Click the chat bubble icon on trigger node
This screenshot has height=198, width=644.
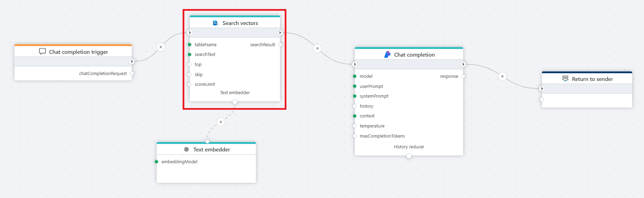pyautogui.click(x=42, y=51)
